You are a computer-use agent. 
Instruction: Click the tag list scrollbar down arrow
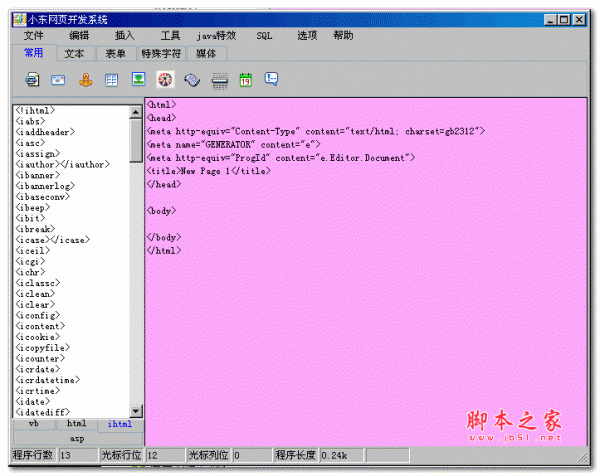tap(137, 411)
